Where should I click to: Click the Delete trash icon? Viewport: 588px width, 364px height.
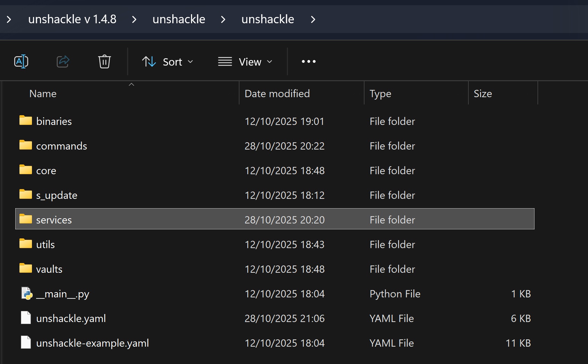[104, 62]
